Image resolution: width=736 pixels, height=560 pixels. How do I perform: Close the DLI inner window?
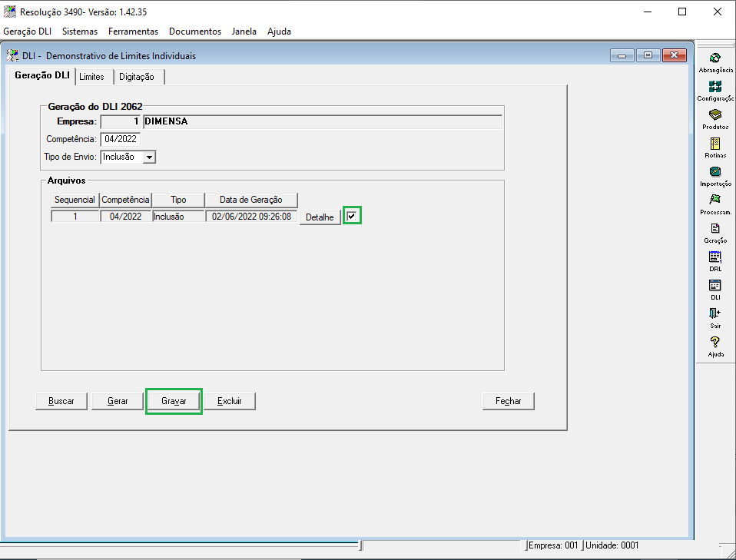click(x=675, y=55)
